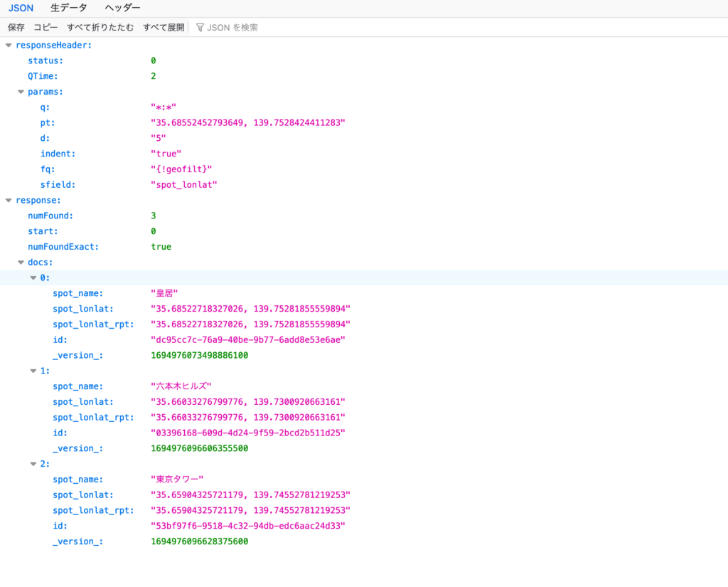This screenshot has height=587, width=728.
Task: Click すべて展開 to expand all
Action: (164, 28)
